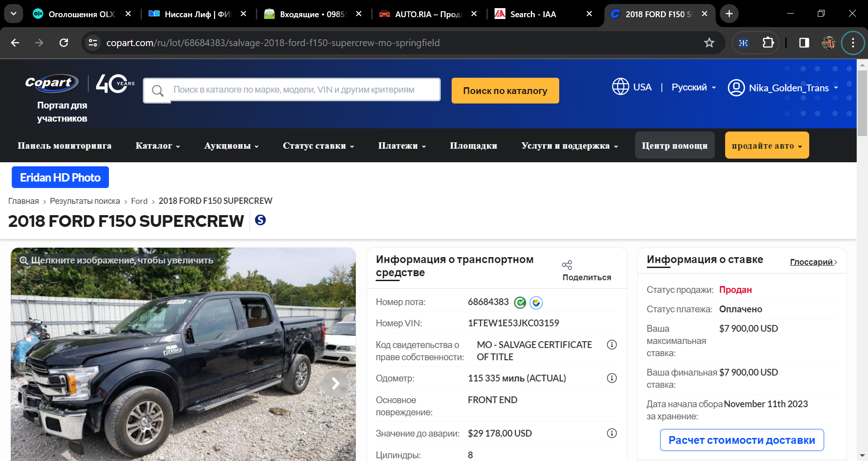The height and width of the screenshot is (461, 868).
Task: Bookmark this page with the star icon
Action: point(709,43)
